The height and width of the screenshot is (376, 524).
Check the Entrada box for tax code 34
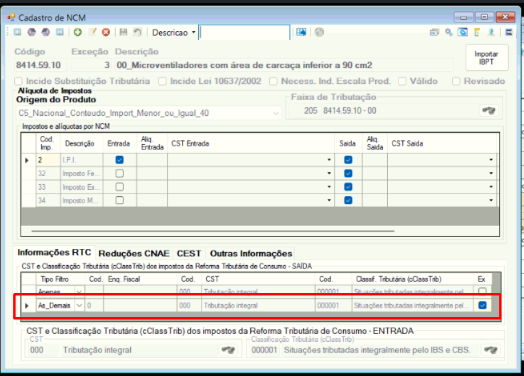[119, 200]
